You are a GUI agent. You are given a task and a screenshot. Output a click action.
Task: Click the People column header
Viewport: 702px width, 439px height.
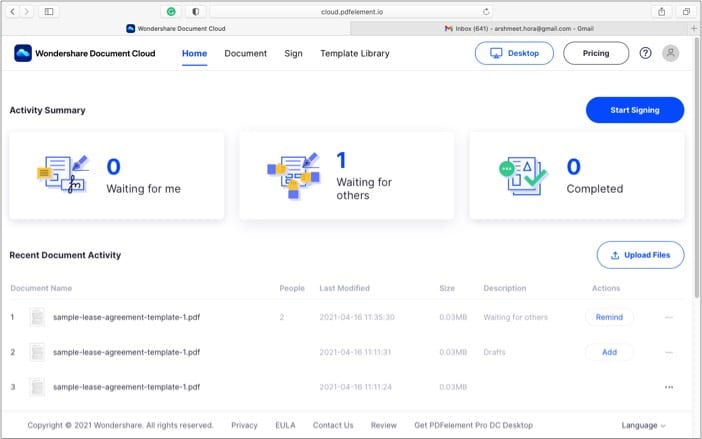pyautogui.click(x=292, y=288)
